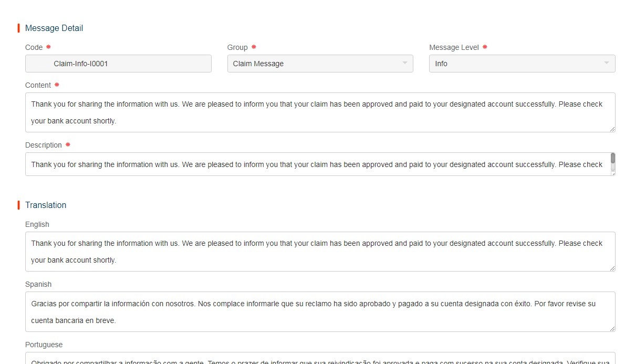The width and height of the screenshot is (625, 364).
Task: Click inside the English translation text area
Action: point(320,252)
